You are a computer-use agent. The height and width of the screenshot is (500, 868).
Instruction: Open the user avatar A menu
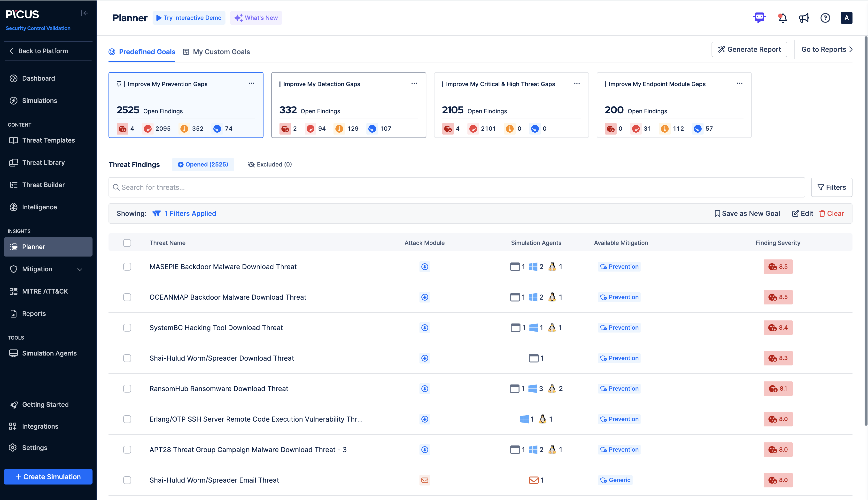click(846, 18)
